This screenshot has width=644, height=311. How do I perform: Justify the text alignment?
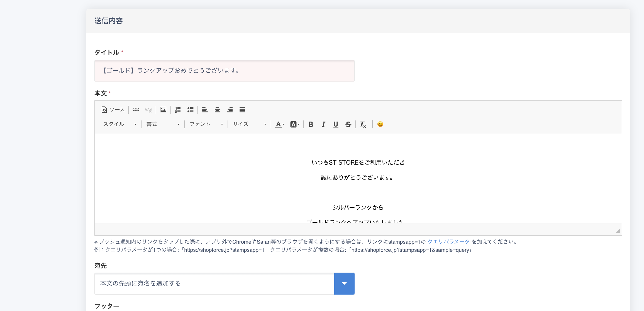(x=242, y=110)
